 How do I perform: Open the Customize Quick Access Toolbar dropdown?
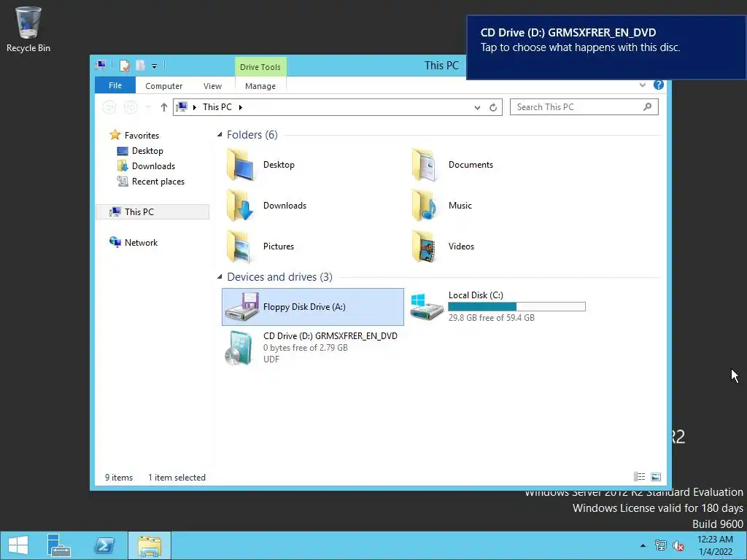point(155,66)
